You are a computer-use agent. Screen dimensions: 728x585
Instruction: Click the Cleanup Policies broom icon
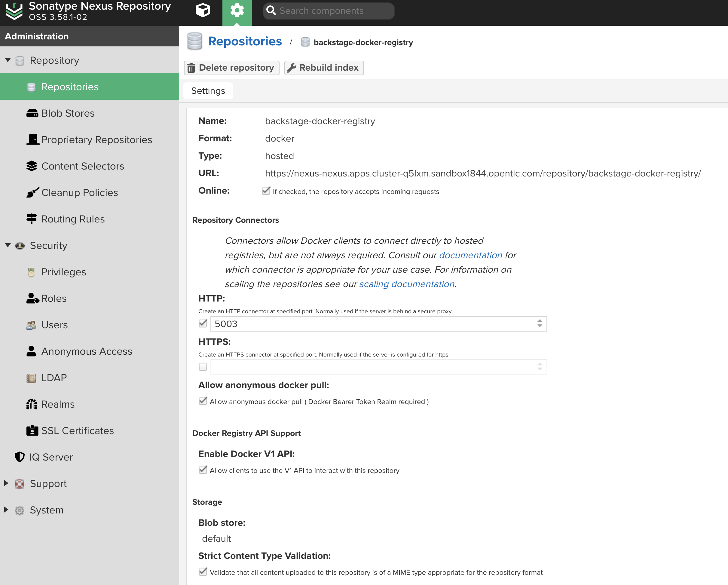(x=33, y=192)
